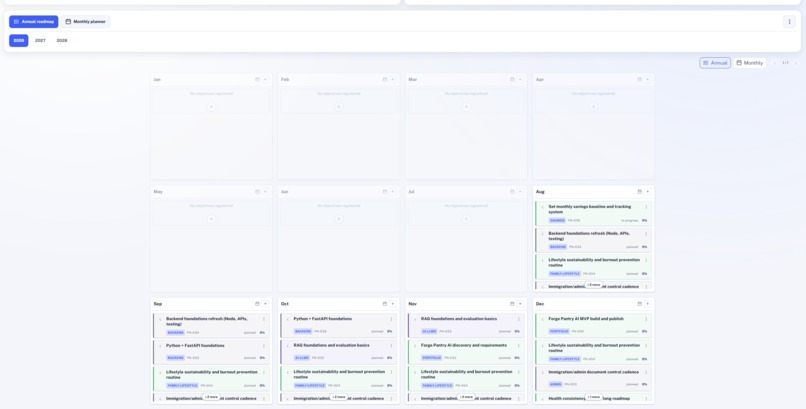This screenshot has width=806, height=409.
Task: Go to next page arrow near 1/1
Action: [795, 63]
